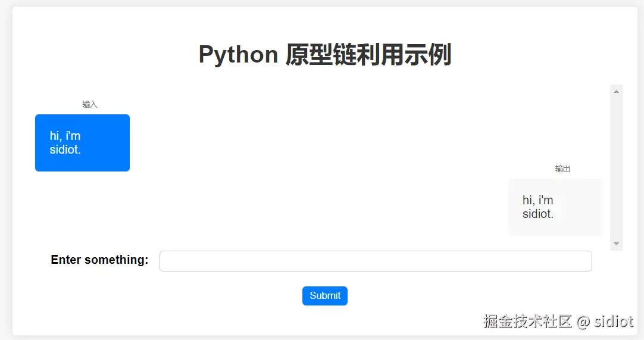
Task: Click the @ symbol in the watermark
Action: (x=583, y=322)
